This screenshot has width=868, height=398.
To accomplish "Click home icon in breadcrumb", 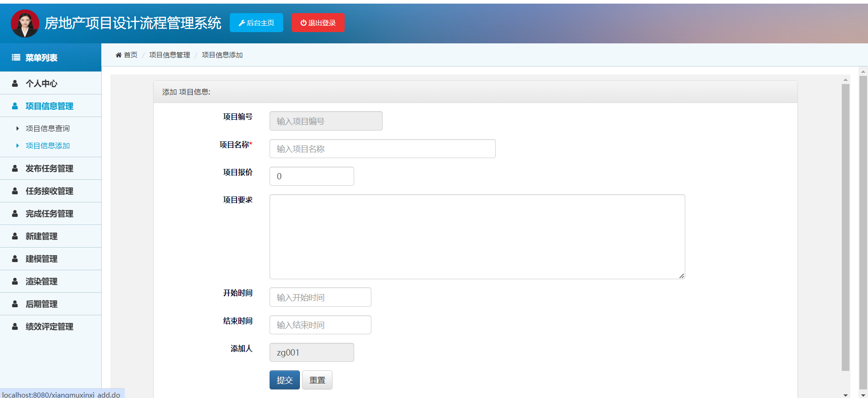I will [119, 55].
